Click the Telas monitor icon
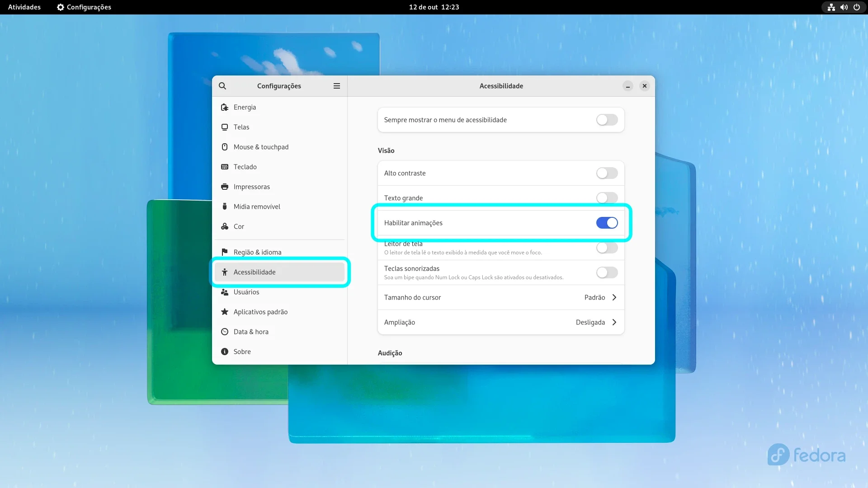Image resolution: width=868 pixels, height=488 pixels. pyautogui.click(x=225, y=127)
